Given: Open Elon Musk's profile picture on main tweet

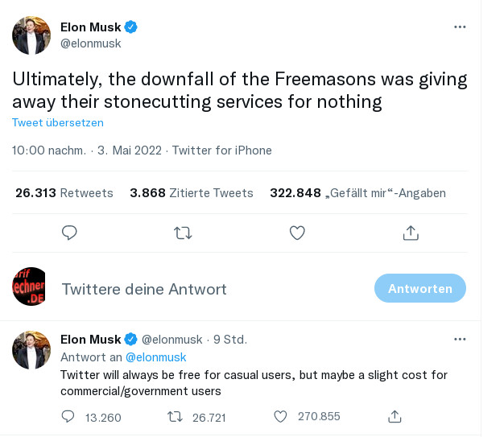Looking at the screenshot, I should point(31,35).
